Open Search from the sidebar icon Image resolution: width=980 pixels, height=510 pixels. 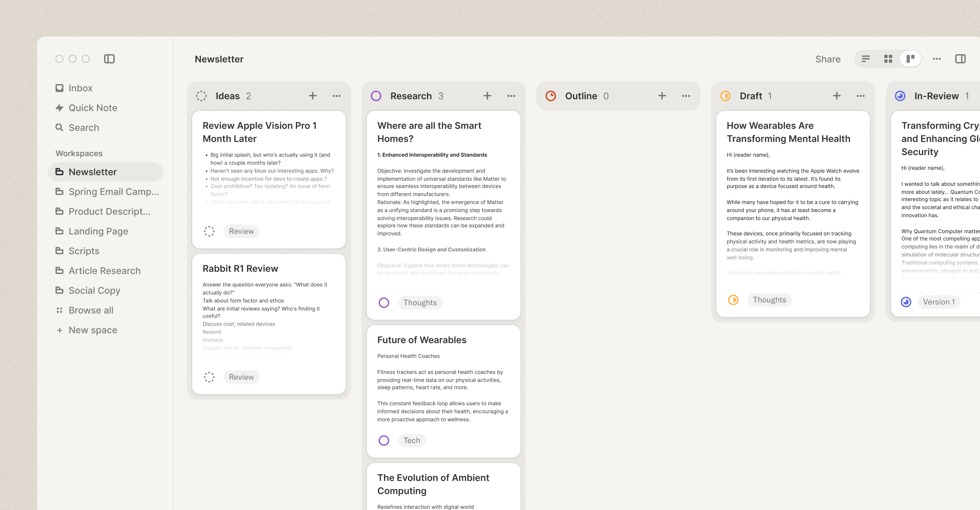click(60, 127)
